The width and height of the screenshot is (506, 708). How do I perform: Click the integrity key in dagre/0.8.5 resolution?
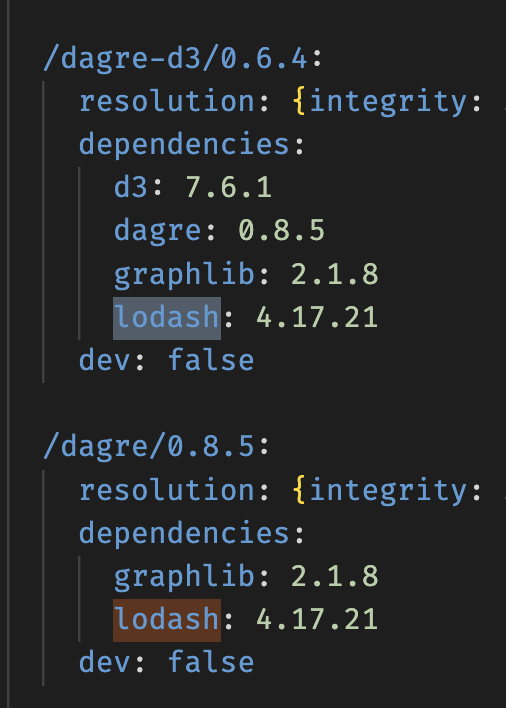[388, 491]
